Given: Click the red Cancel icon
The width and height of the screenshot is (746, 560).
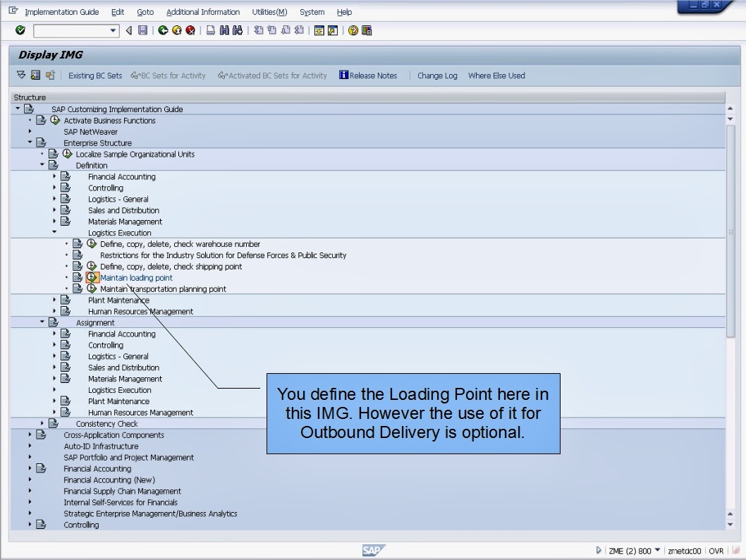Looking at the screenshot, I should [x=190, y=30].
